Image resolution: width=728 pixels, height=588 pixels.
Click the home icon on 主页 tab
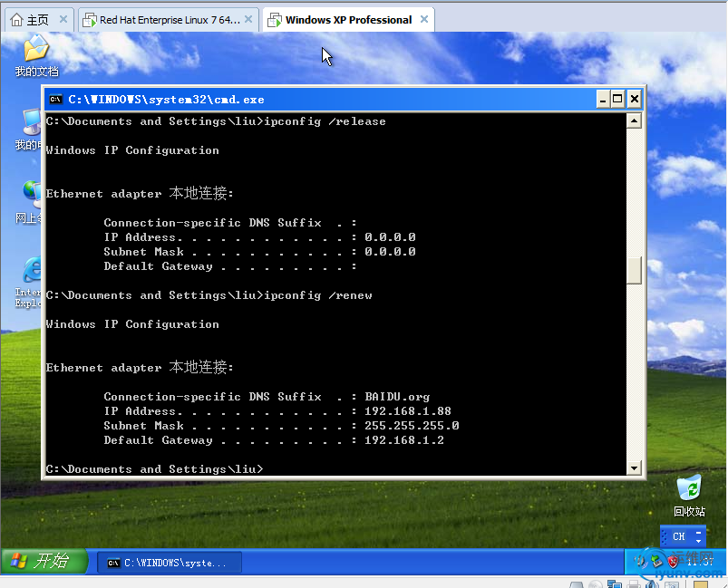(16, 20)
